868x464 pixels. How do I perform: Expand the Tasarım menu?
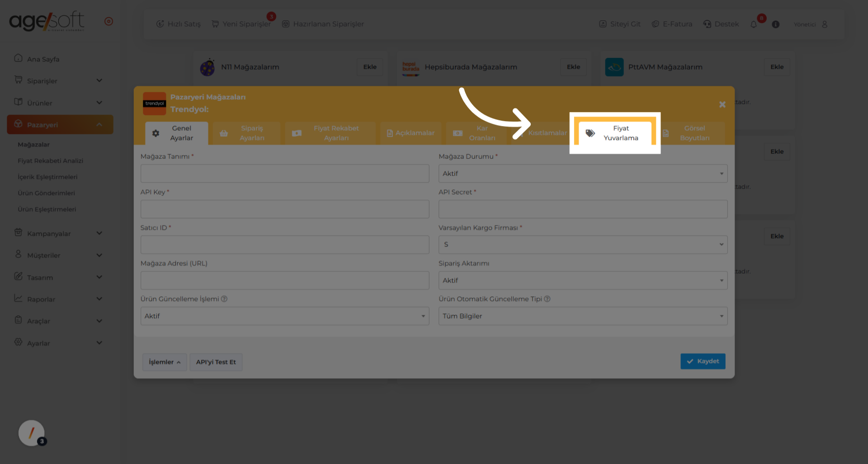coord(60,277)
